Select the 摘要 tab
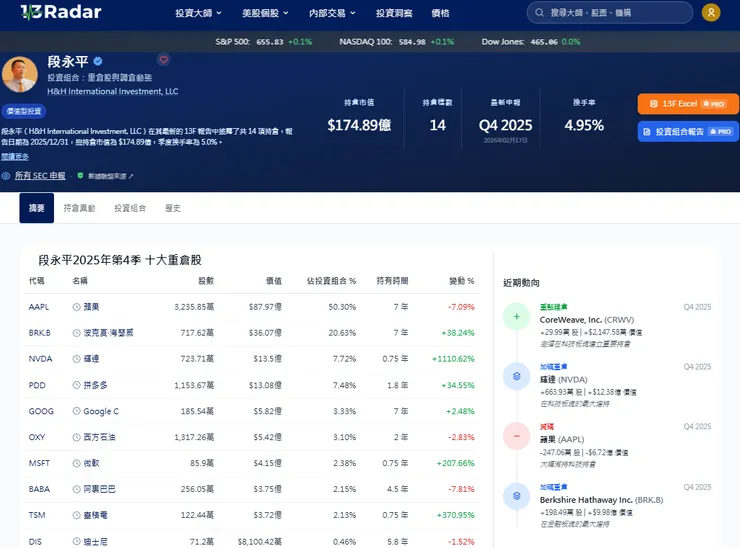This screenshot has height=548, width=740. click(36, 208)
